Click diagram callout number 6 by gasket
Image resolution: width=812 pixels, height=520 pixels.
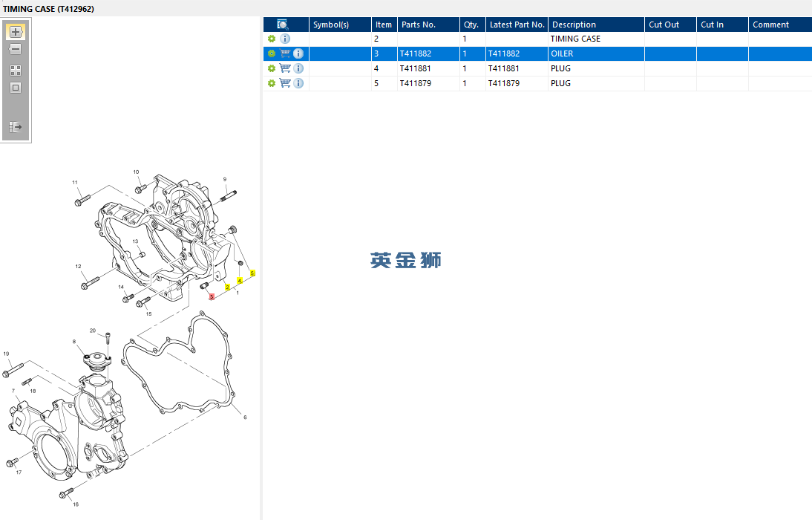(245, 417)
